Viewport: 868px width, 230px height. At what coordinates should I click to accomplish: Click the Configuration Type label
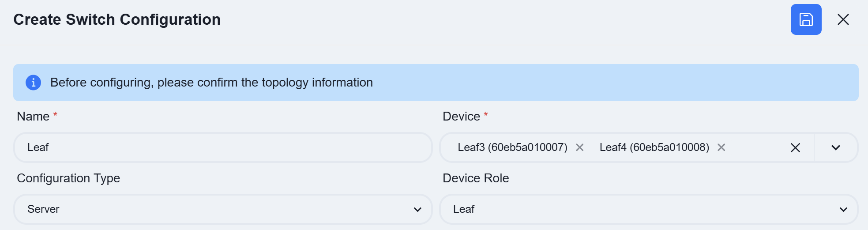pos(68,178)
